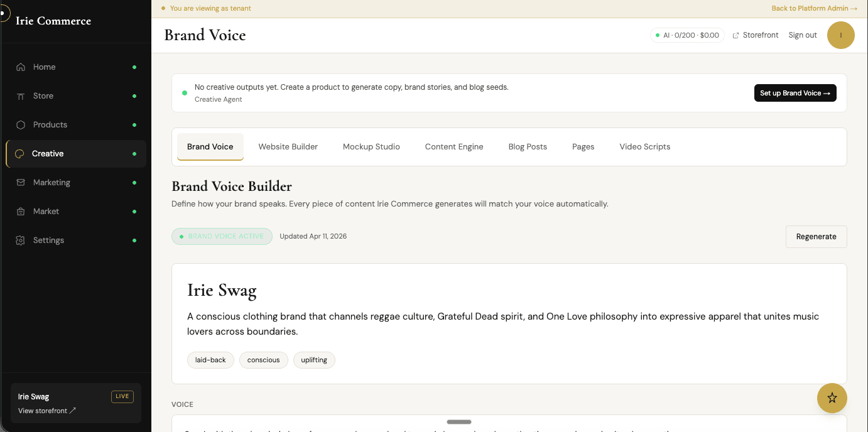Screen dimensions: 868x432
Task: Click the green dot beside Home
Action: [x=134, y=67]
